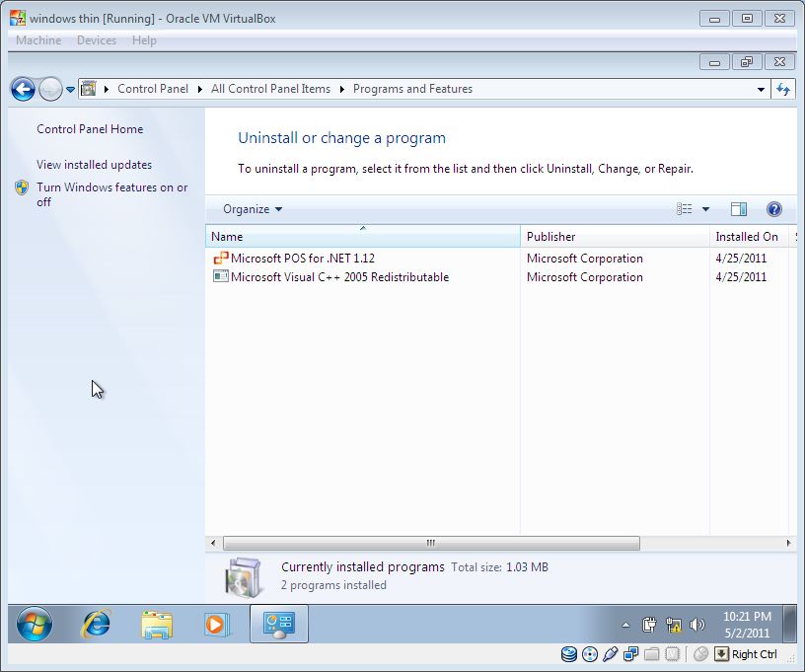
Task: Click install date of Visual C++ 2005 row
Action: pyautogui.click(x=741, y=277)
